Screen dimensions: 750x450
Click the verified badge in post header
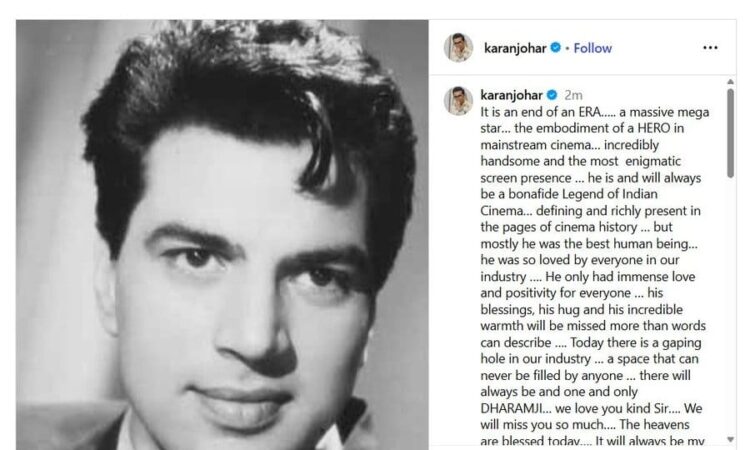click(x=555, y=48)
